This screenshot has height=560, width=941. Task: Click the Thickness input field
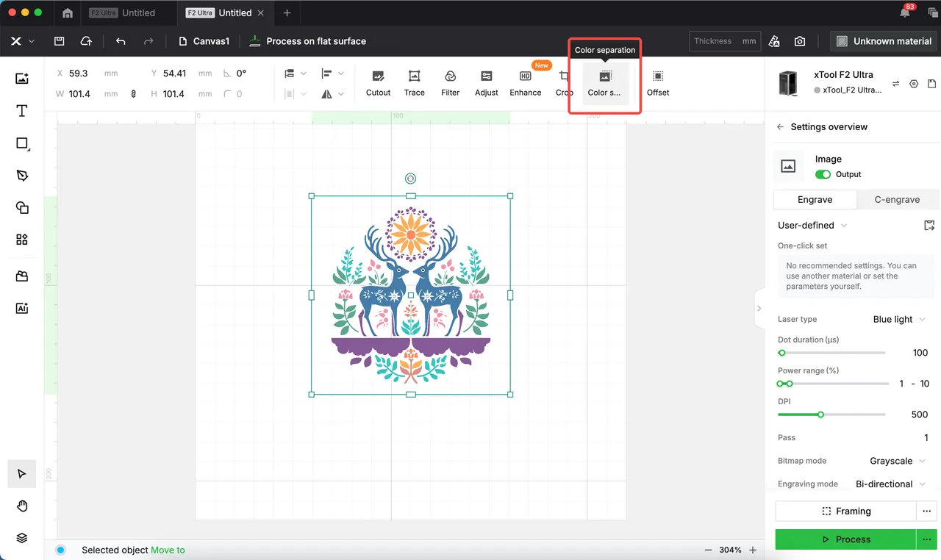click(725, 41)
